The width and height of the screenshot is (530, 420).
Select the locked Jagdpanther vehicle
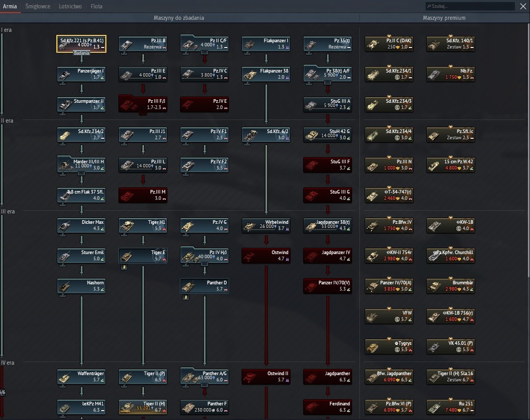click(328, 377)
